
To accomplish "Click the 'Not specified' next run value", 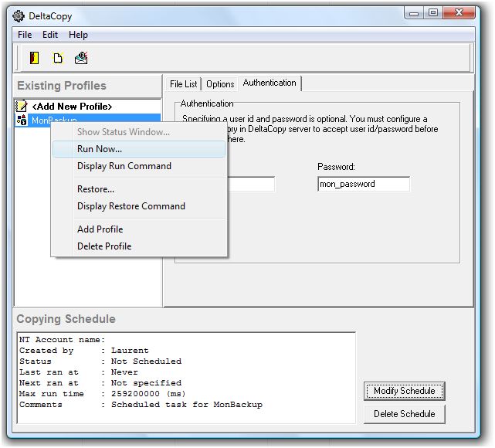I will coord(146,383).
